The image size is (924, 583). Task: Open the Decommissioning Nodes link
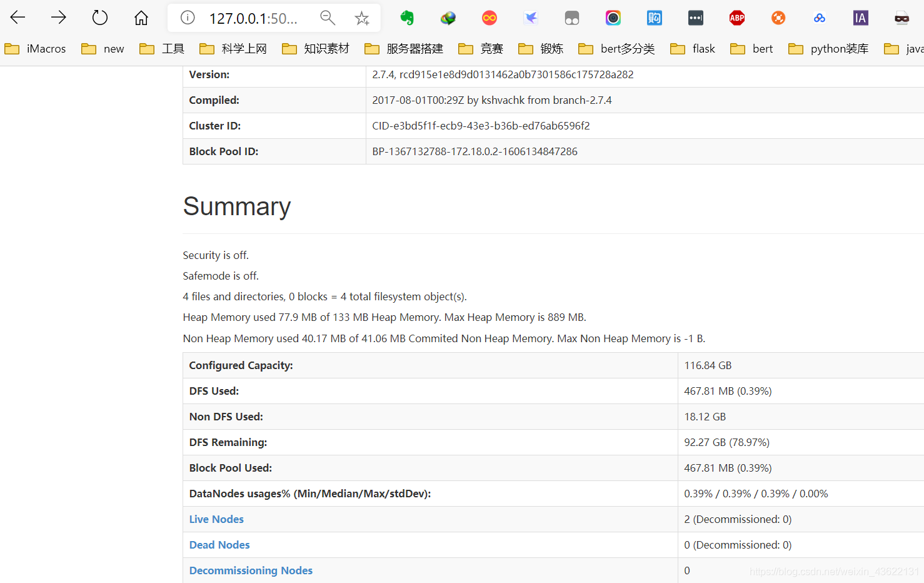pos(251,570)
